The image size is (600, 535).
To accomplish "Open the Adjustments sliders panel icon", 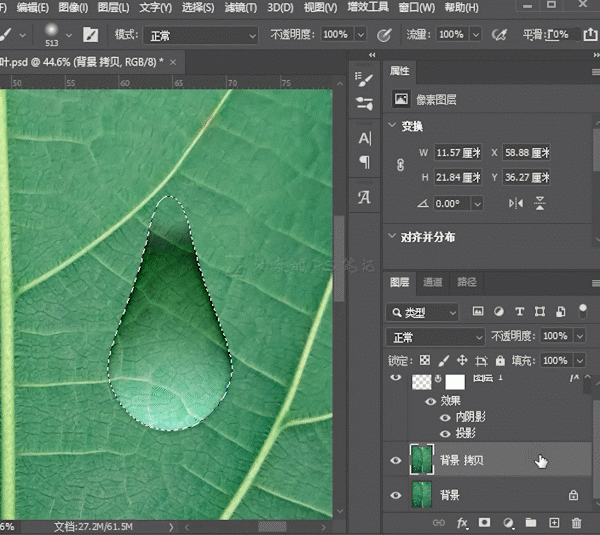I will (x=364, y=103).
